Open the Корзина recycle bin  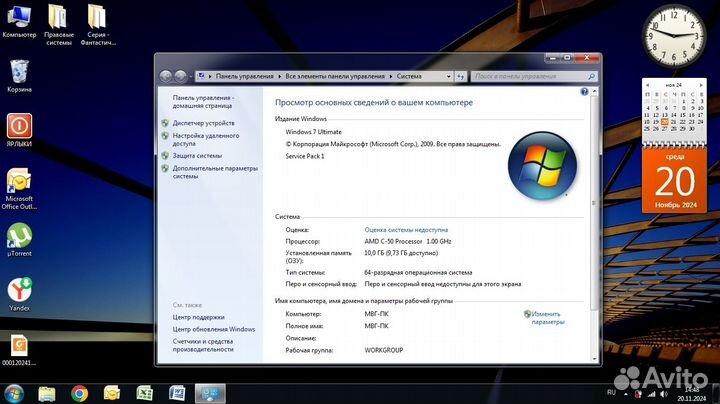19,76
